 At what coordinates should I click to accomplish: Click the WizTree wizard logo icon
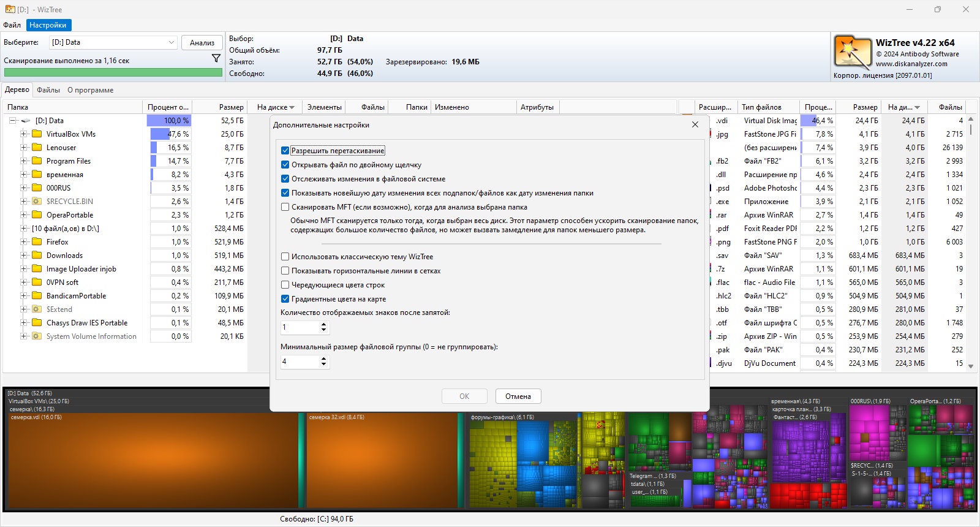(852, 52)
